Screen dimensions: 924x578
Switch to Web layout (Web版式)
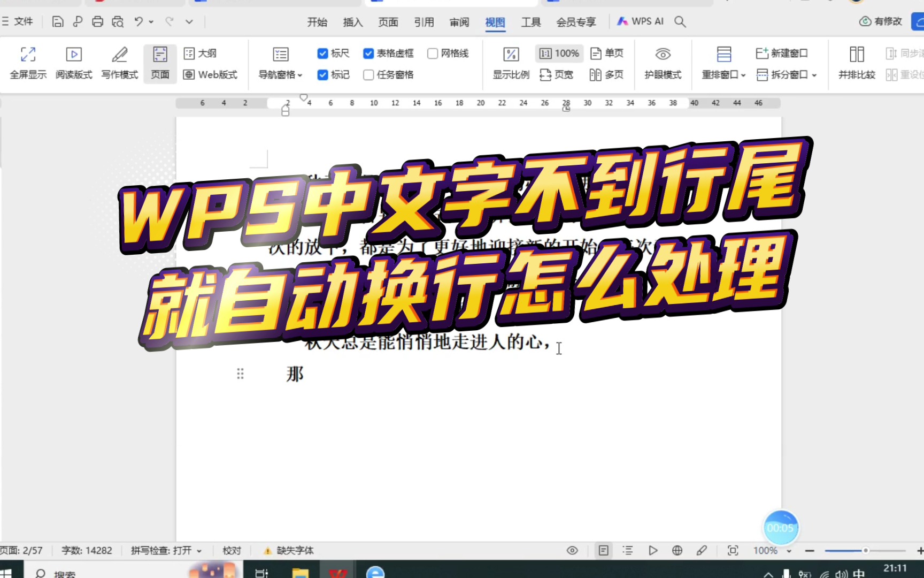pyautogui.click(x=210, y=74)
